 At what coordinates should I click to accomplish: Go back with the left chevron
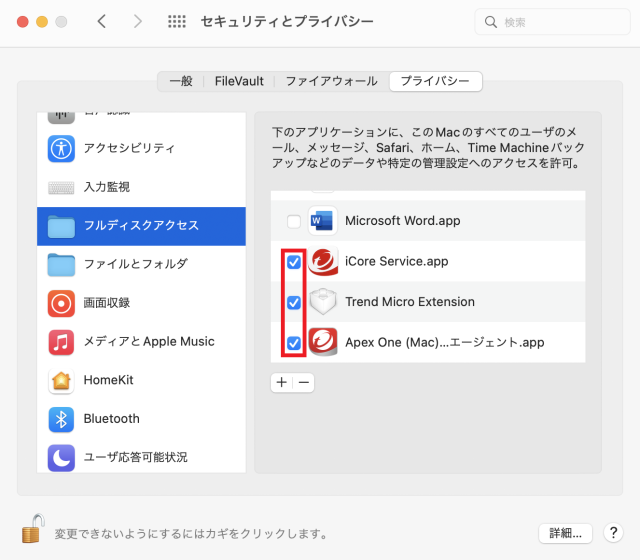tap(102, 21)
